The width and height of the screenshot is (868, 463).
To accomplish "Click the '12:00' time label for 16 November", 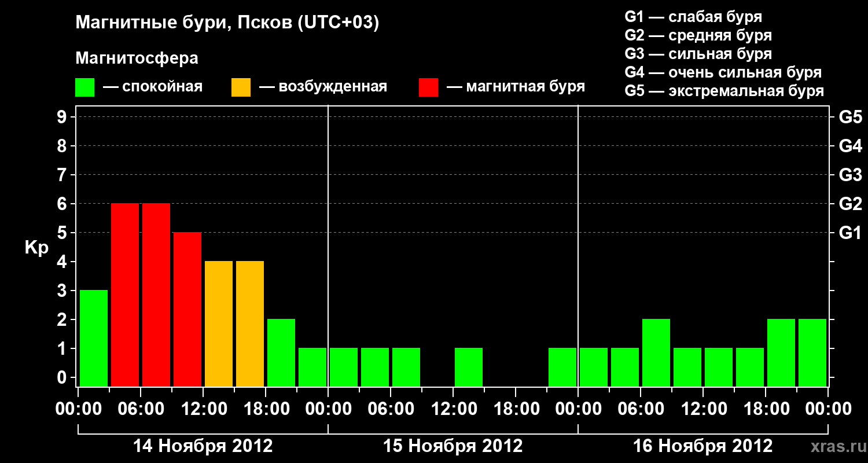I will click(x=703, y=409).
